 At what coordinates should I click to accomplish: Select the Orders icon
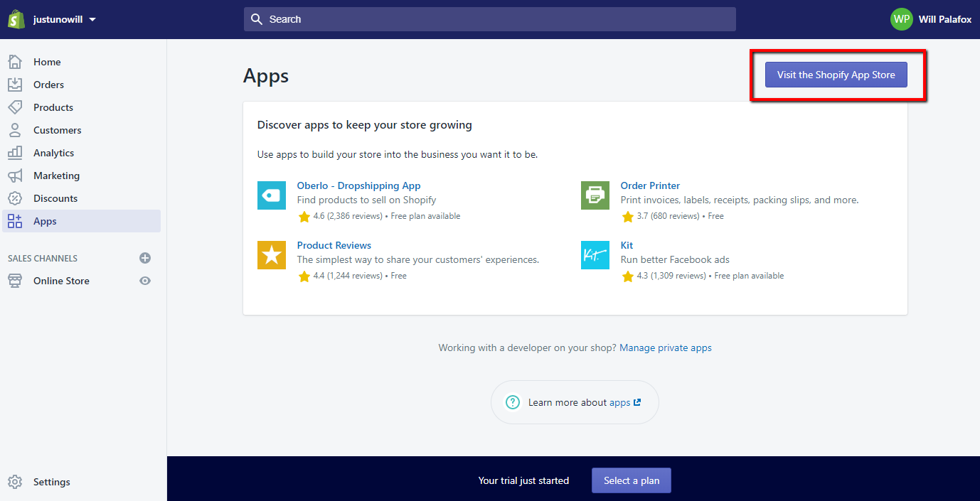point(16,85)
